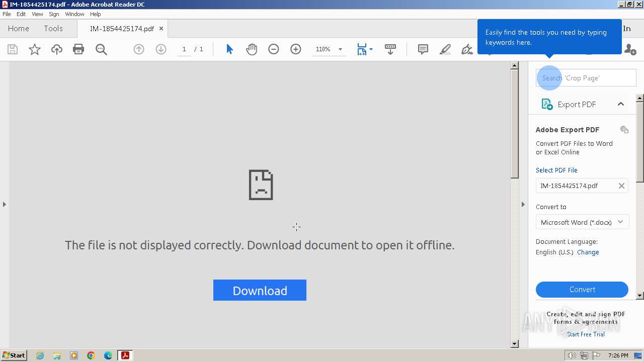This screenshot has width=644, height=362.
Task: Click the Windows Start button
Action: [14, 355]
